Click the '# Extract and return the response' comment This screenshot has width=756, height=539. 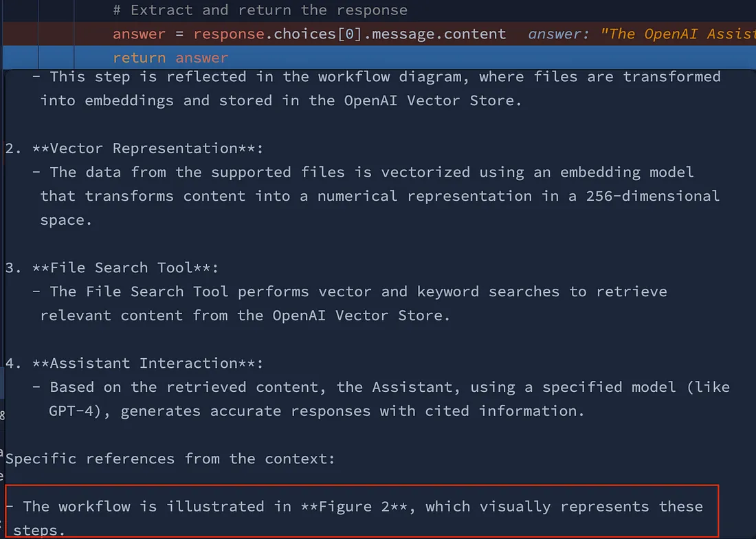click(260, 10)
